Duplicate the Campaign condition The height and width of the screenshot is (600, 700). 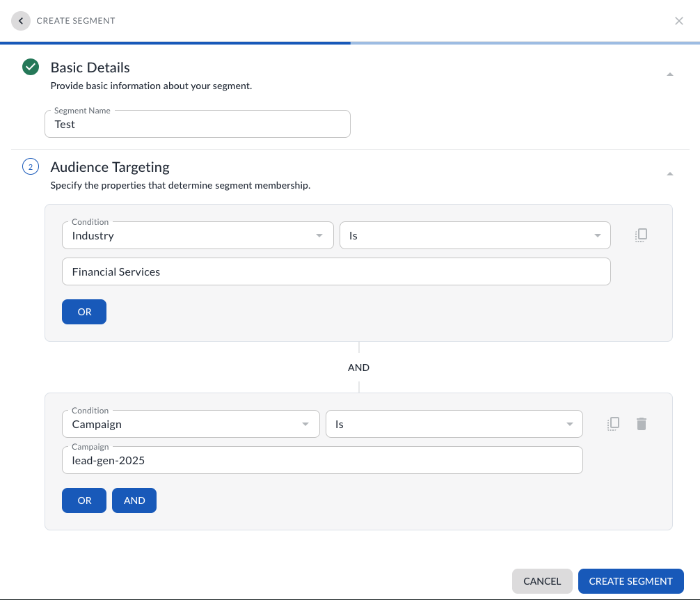tap(614, 424)
